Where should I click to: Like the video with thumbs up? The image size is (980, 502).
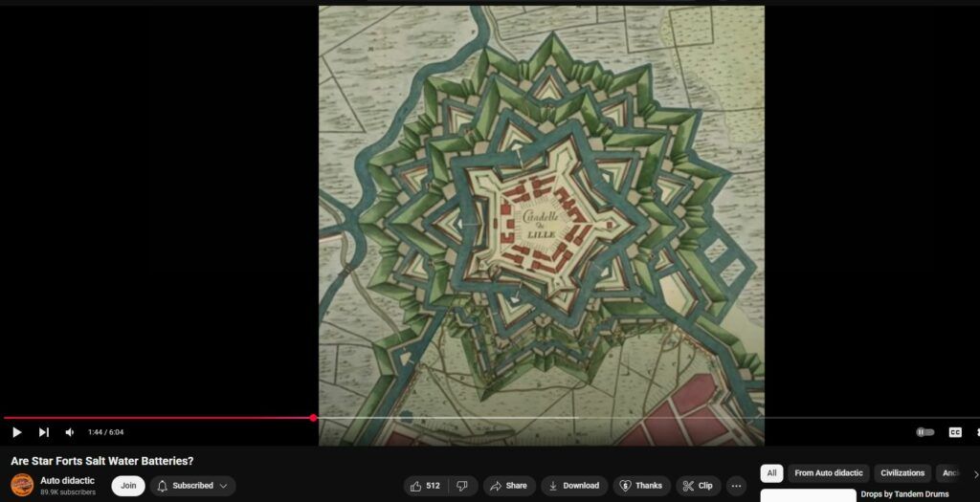425,486
